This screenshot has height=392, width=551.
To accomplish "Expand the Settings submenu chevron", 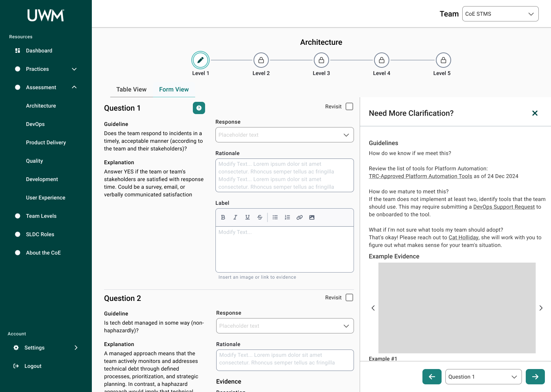I will pos(76,348).
